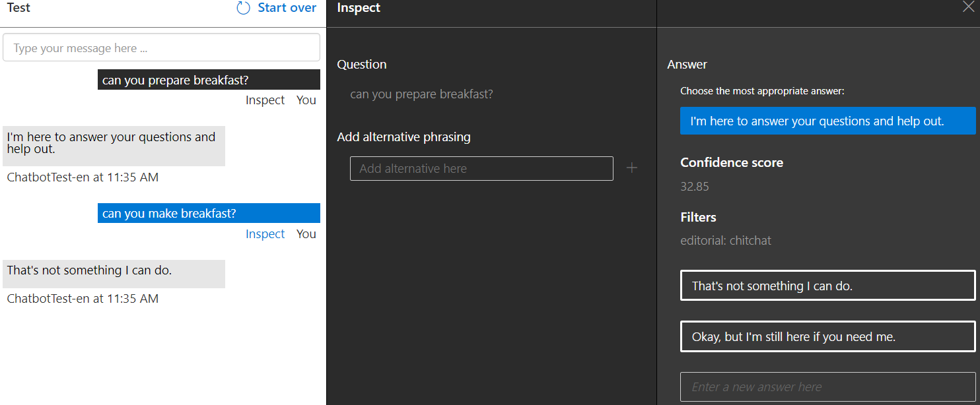Click the confidence score value 32.85
The width and height of the screenshot is (980, 405).
click(x=695, y=187)
